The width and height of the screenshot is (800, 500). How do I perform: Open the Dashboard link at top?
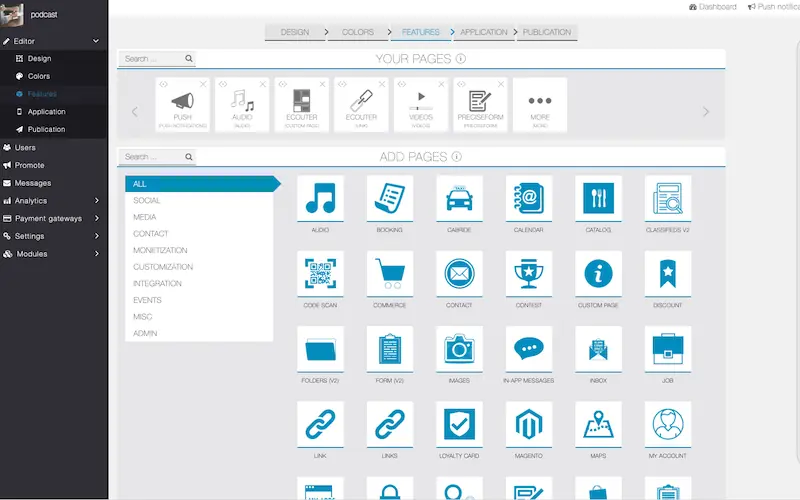(712, 7)
